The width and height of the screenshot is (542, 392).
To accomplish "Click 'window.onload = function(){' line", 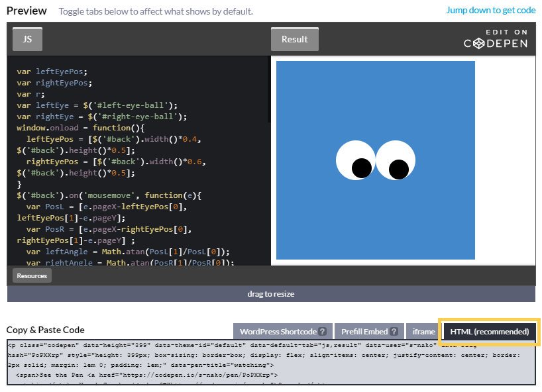I will click(80, 128).
